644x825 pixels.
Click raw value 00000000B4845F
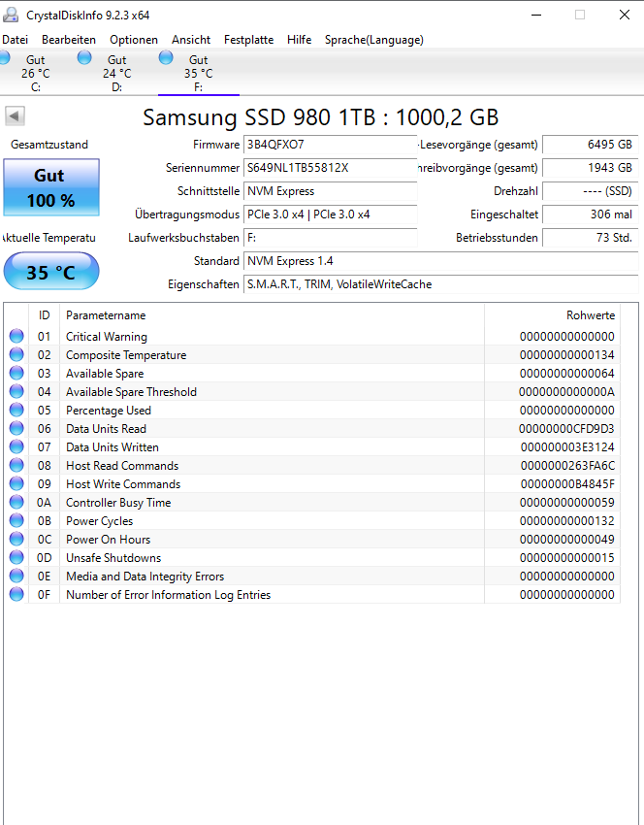tap(567, 484)
